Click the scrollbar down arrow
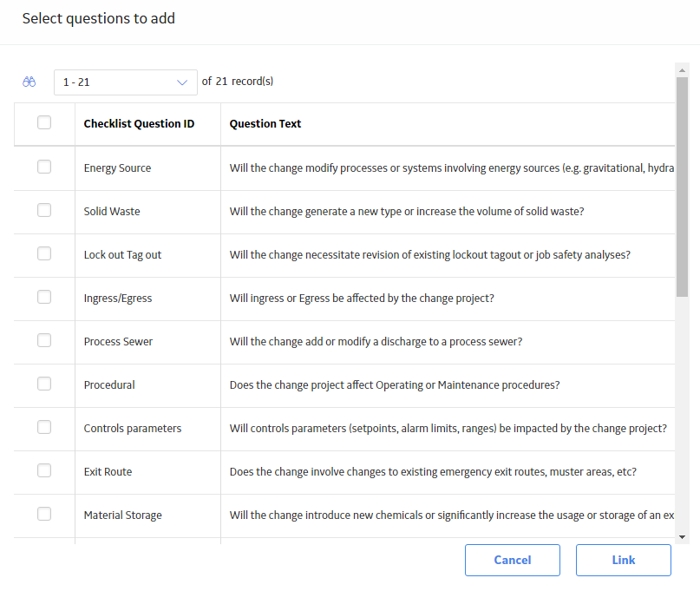700x591 pixels. [x=682, y=537]
